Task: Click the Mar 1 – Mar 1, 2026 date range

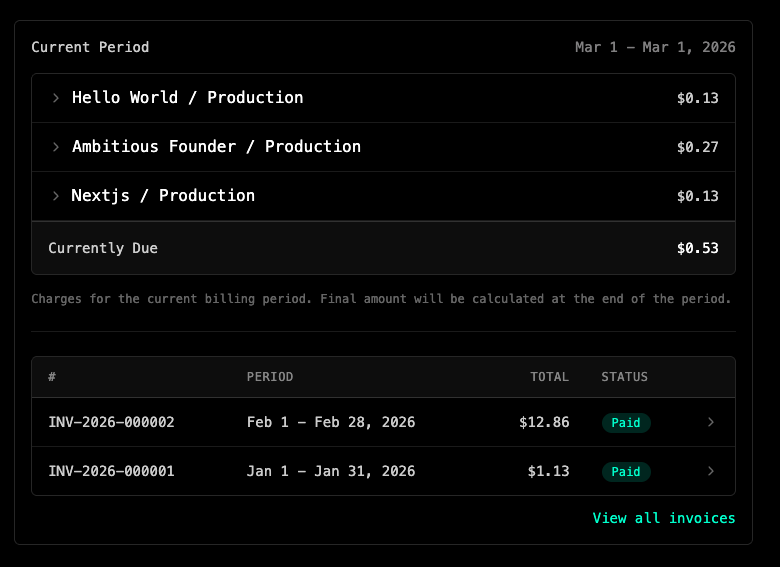Action: coord(655,47)
